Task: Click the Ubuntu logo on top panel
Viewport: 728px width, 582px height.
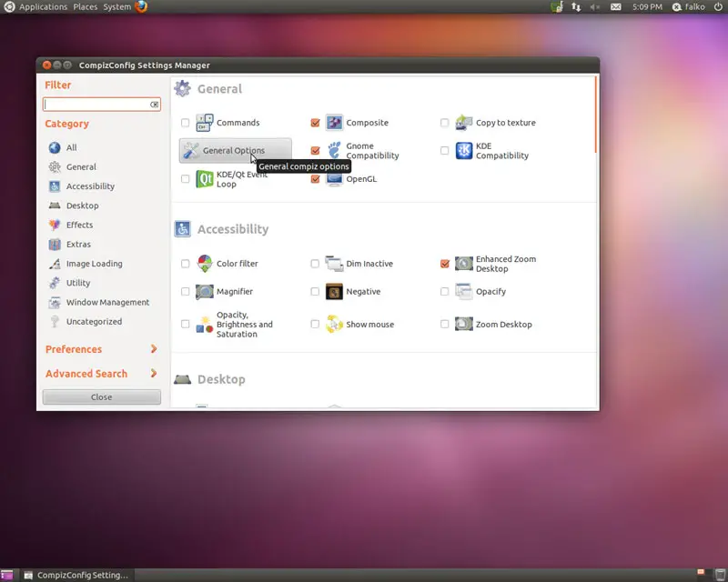Action: pos(9,6)
